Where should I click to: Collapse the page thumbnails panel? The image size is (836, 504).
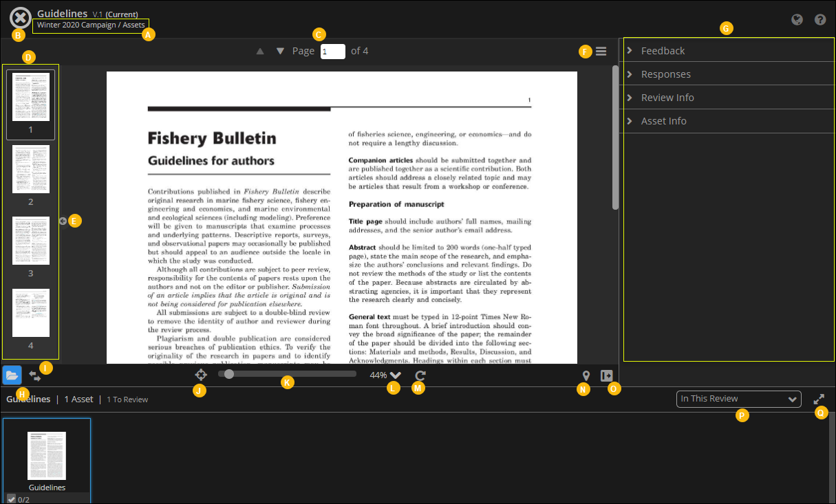click(63, 221)
